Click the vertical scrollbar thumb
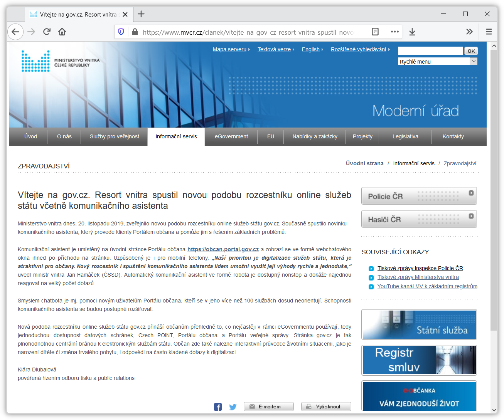This screenshot has height=420, width=504. pyautogui.click(x=494, y=190)
